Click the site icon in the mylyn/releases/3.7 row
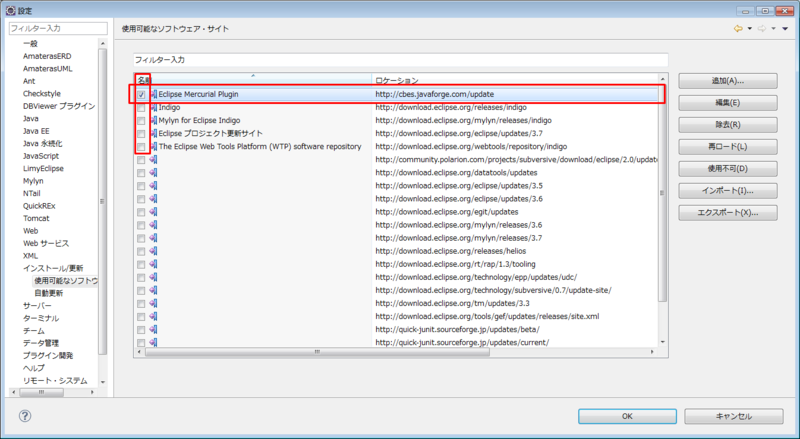The height and width of the screenshot is (439, 800). (153, 238)
